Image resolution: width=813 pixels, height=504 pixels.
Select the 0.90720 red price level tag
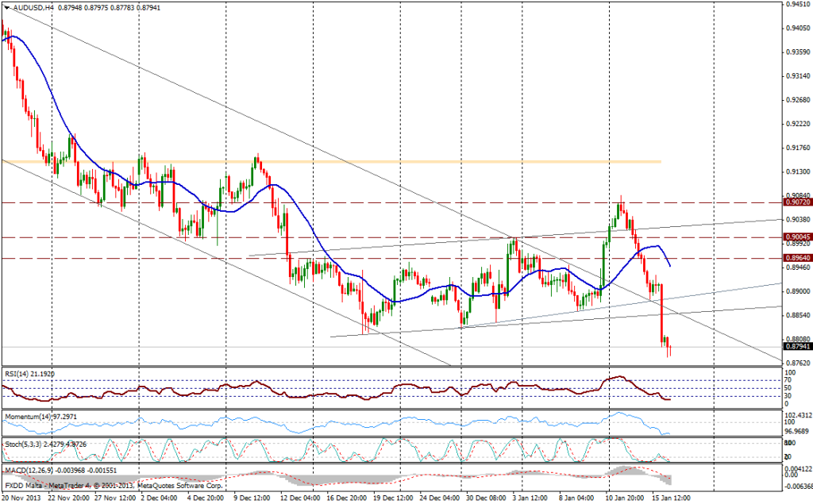[794, 203]
